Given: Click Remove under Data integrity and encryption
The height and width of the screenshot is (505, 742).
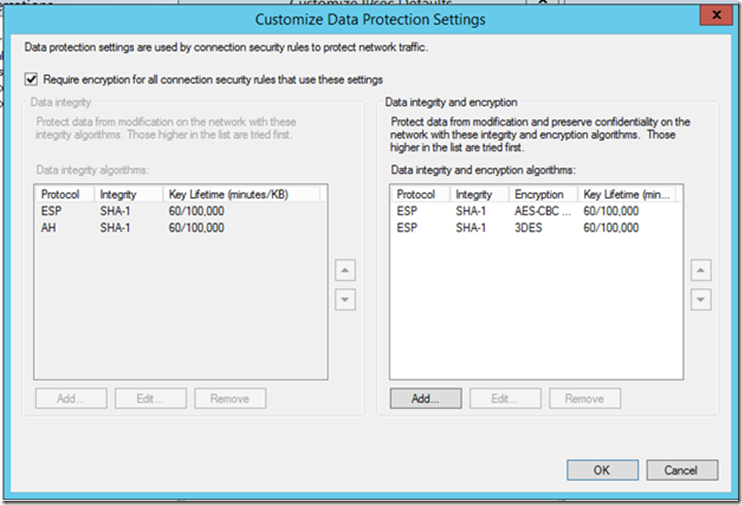Looking at the screenshot, I should [584, 399].
